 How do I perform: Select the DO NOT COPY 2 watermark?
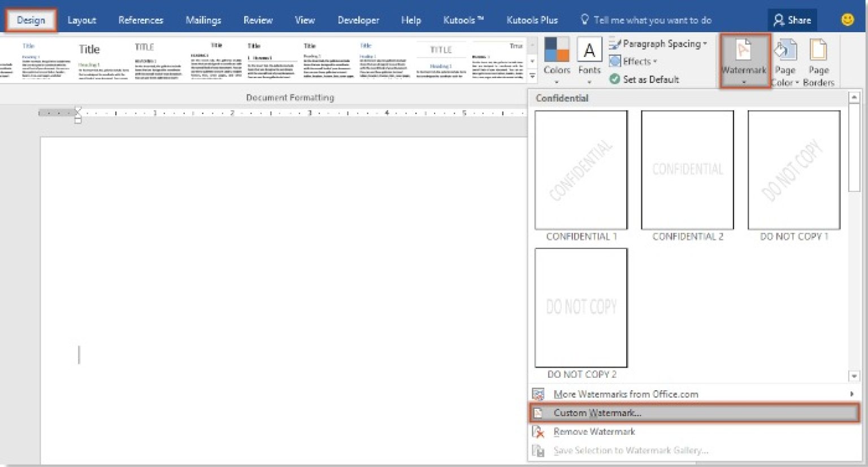coord(580,308)
